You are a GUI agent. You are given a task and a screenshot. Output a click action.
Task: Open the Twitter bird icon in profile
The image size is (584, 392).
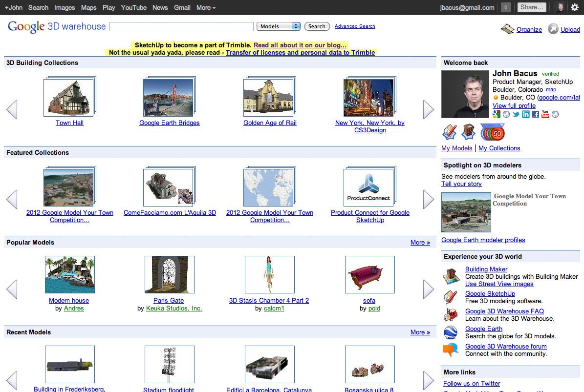(516, 114)
